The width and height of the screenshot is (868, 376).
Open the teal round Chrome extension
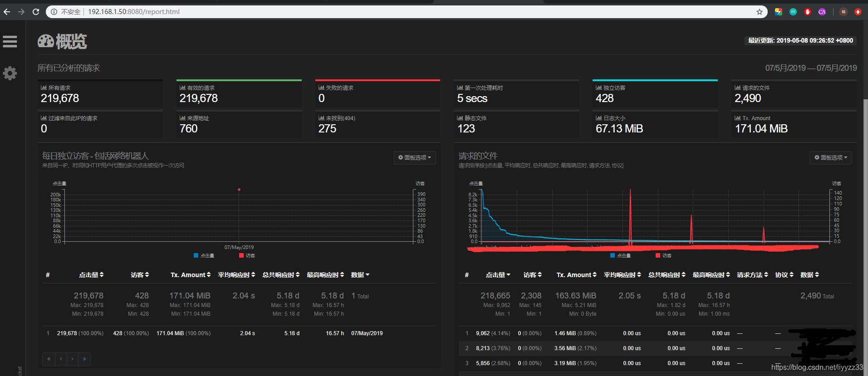793,12
